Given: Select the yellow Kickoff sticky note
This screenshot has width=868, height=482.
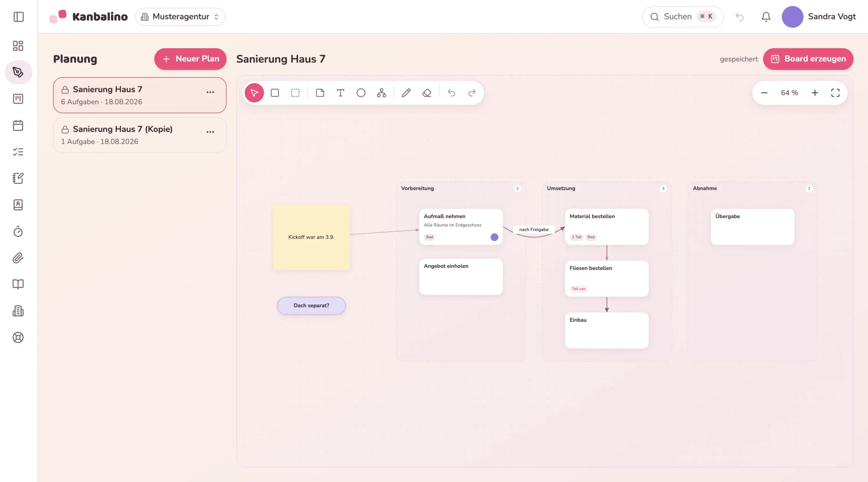Looking at the screenshot, I should [x=311, y=237].
